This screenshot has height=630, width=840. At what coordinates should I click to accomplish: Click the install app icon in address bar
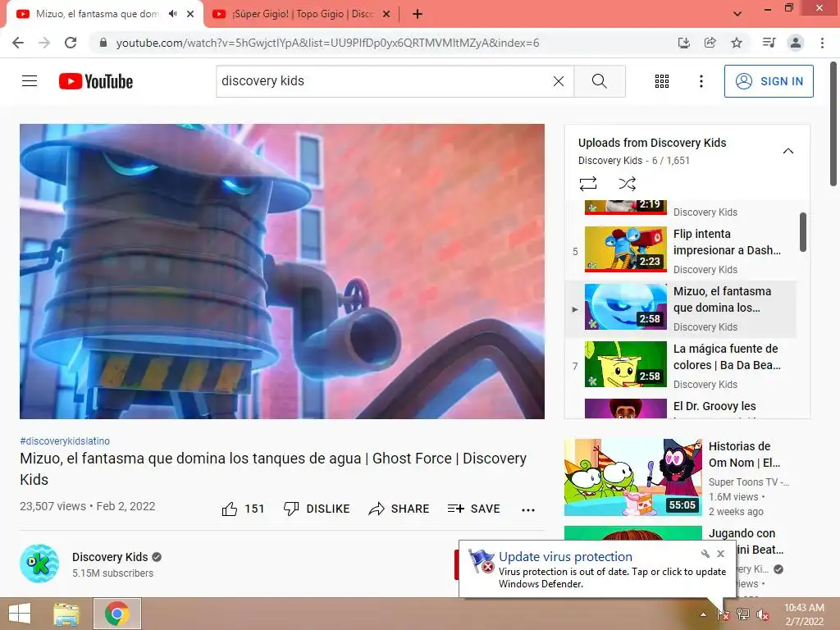(x=683, y=43)
